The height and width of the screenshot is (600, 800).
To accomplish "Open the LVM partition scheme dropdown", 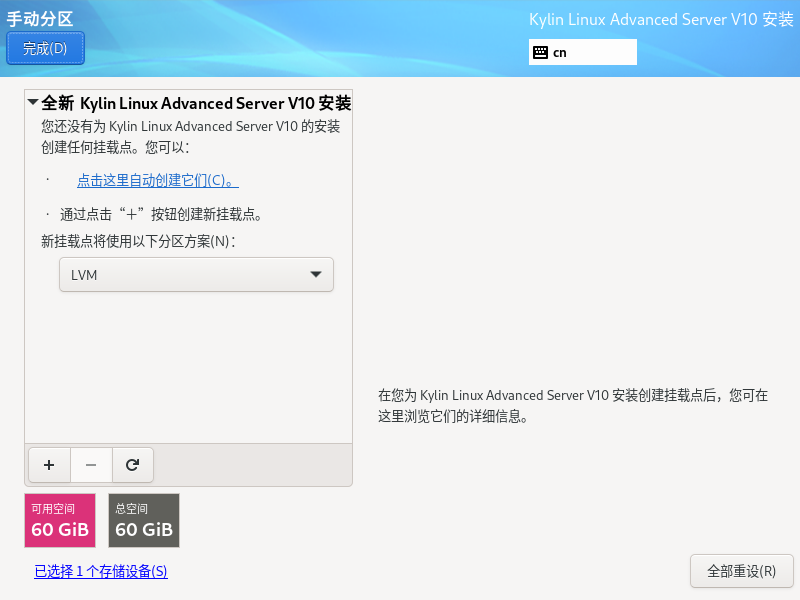I will pyautogui.click(x=196, y=274).
